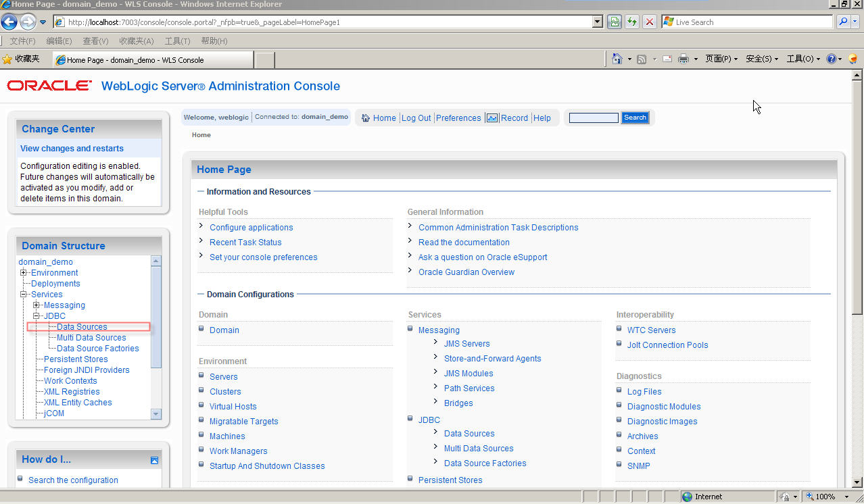Click Domain Structure scrollbar up arrow
This screenshot has height=504, width=864.
coord(156,261)
